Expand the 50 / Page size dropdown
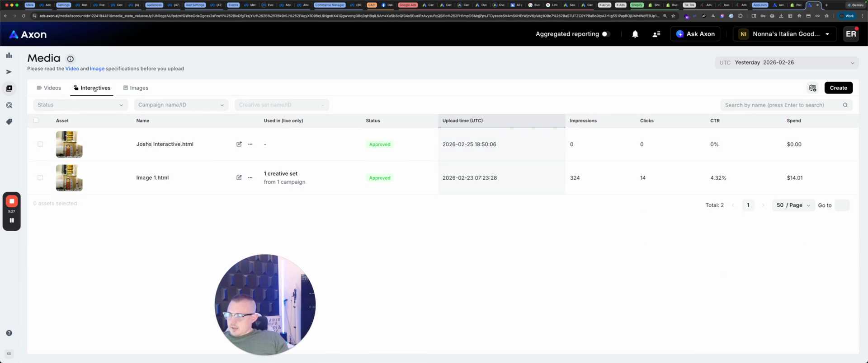Screen dimensions: 868x363 tap(793, 205)
